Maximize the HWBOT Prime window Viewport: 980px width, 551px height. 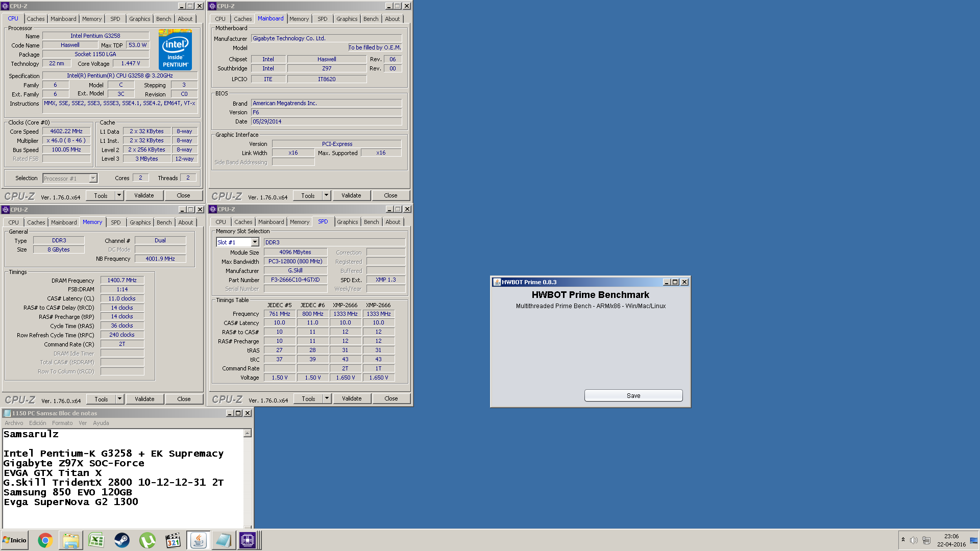[x=675, y=282]
